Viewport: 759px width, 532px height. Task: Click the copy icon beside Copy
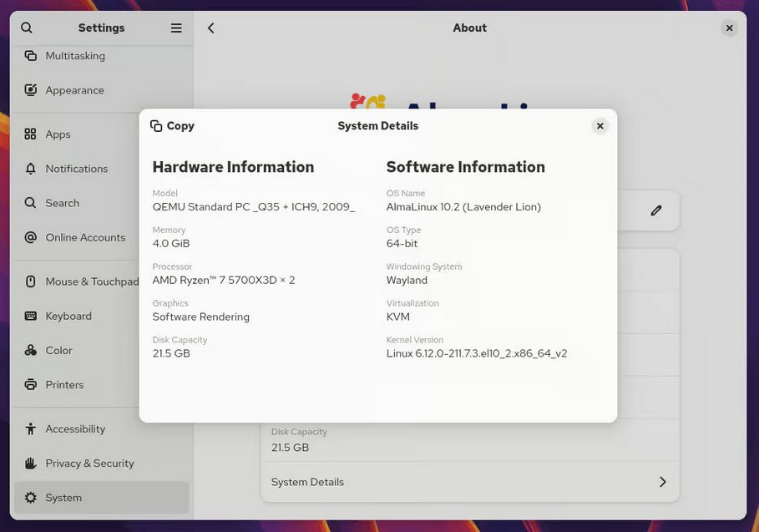coord(156,126)
